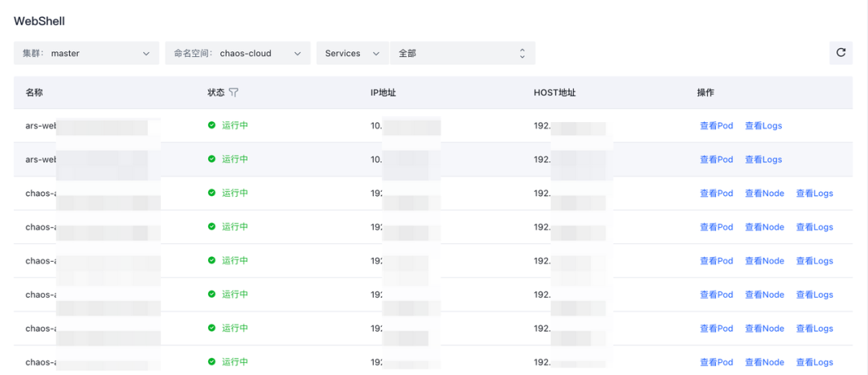868x375 pixels.
Task: View 查看Logs for second ars-web row
Action: click(x=763, y=160)
